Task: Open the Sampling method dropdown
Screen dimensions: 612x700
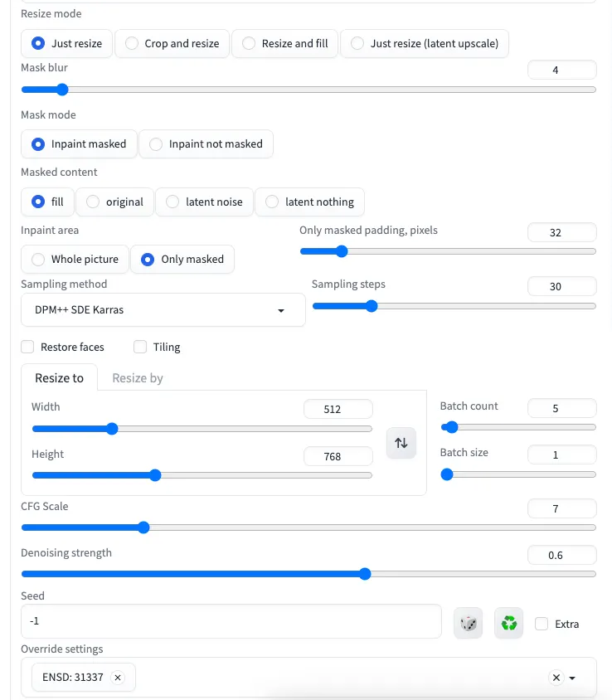Action: 163,310
